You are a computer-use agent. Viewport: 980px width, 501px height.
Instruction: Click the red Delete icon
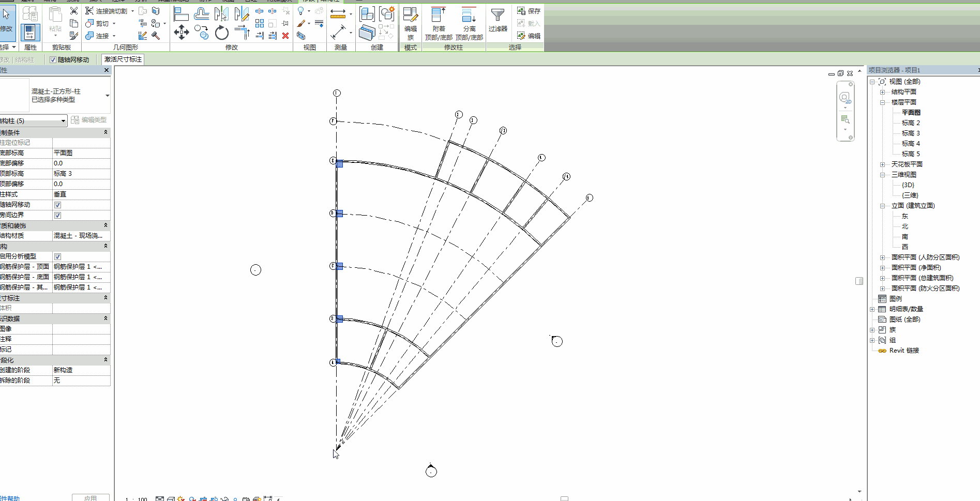285,36
